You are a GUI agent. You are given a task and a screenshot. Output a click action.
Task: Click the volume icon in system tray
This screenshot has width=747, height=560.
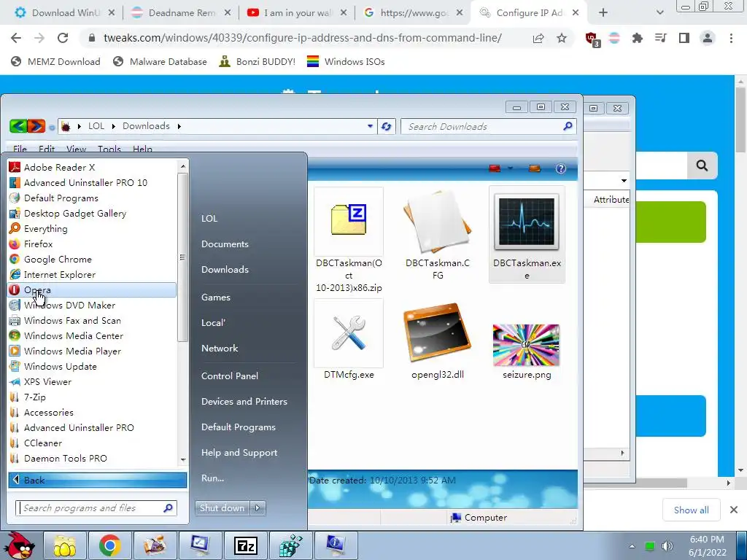coord(667,545)
